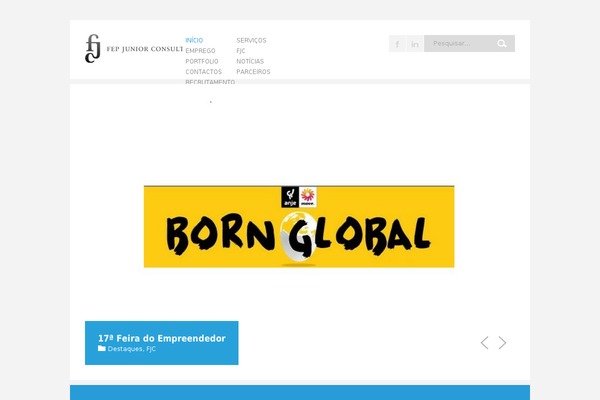
Task: Open the FJC menu item
Action: (241, 51)
